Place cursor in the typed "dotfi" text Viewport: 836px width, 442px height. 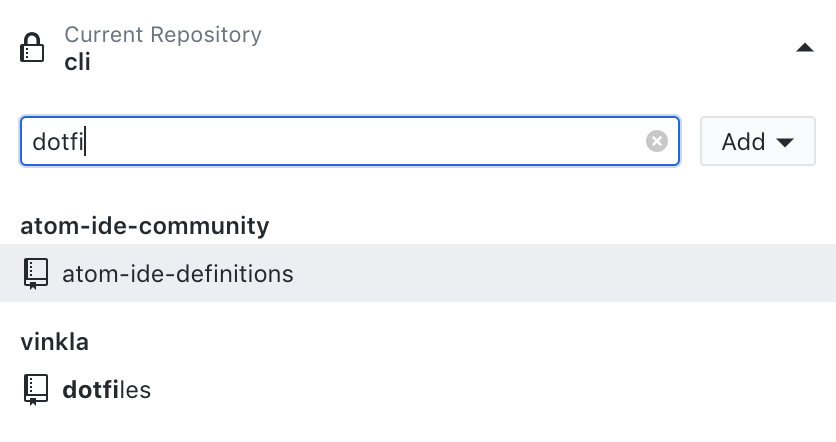pyautogui.click(x=58, y=142)
